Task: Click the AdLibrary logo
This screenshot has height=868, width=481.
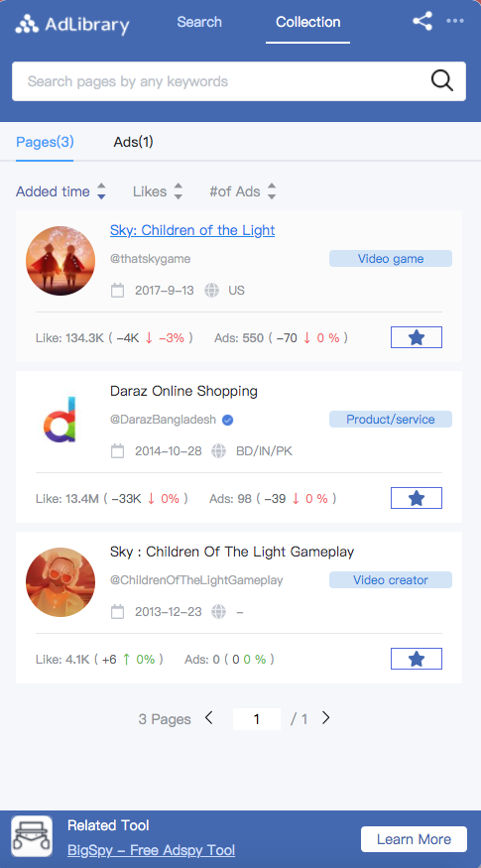Action: pyautogui.click(x=72, y=24)
